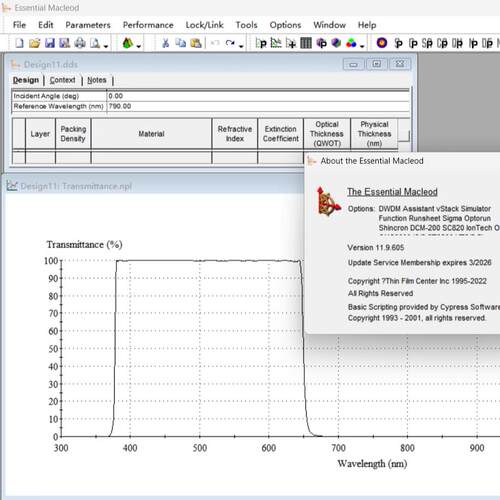The image size is (500, 500).
Task: Open the Print Preview dropdown arrow
Action: tap(106, 46)
